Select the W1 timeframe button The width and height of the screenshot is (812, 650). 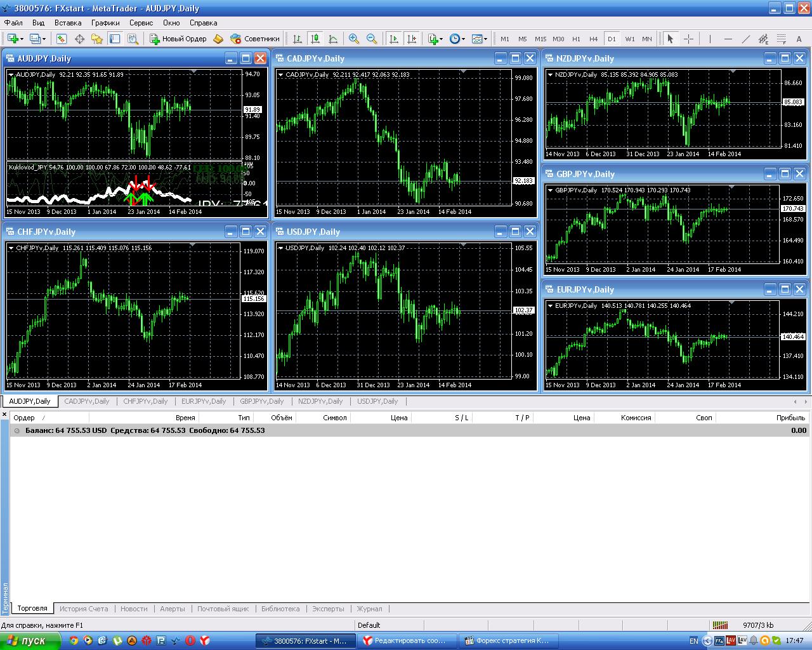(x=630, y=39)
